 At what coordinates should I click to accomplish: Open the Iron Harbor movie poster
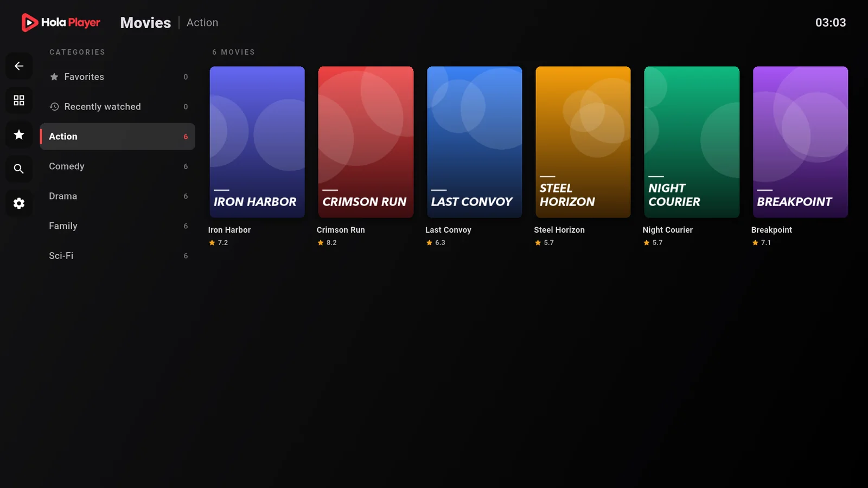pyautogui.click(x=257, y=142)
